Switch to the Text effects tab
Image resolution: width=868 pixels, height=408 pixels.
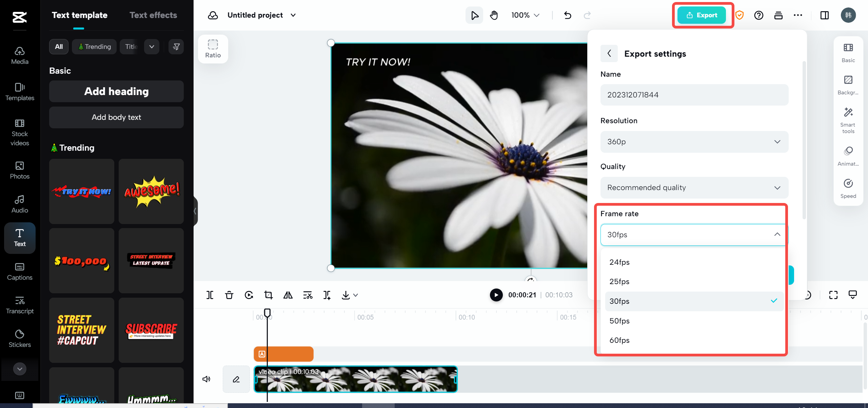(x=153, y=15)
